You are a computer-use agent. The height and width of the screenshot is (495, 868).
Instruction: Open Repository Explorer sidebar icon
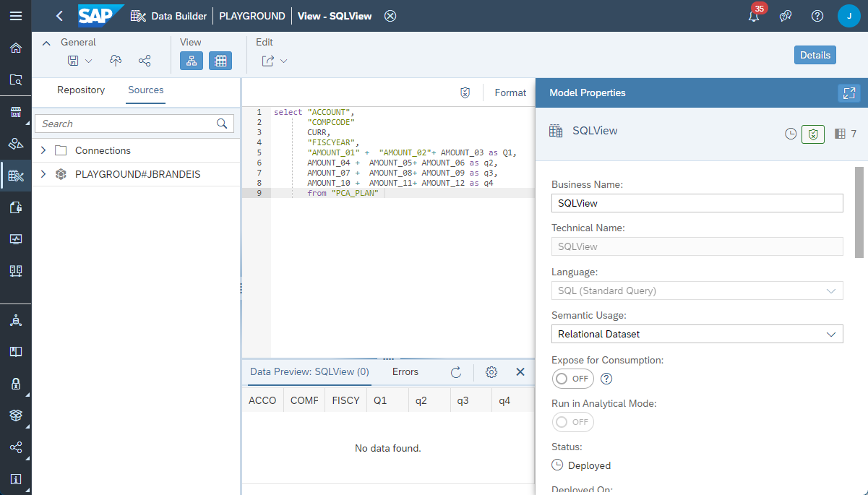[15, 80]
